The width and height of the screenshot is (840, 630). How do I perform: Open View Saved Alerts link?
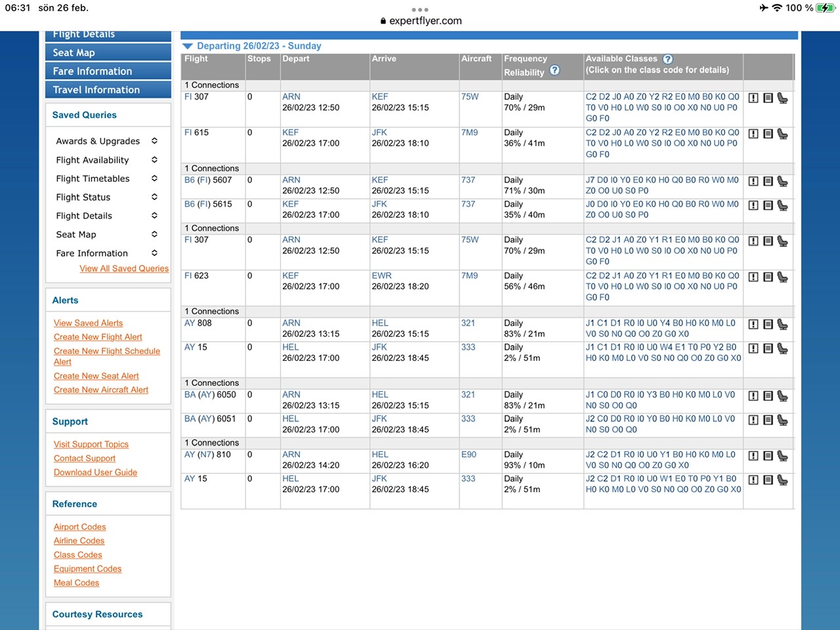(x=89, y=323)
